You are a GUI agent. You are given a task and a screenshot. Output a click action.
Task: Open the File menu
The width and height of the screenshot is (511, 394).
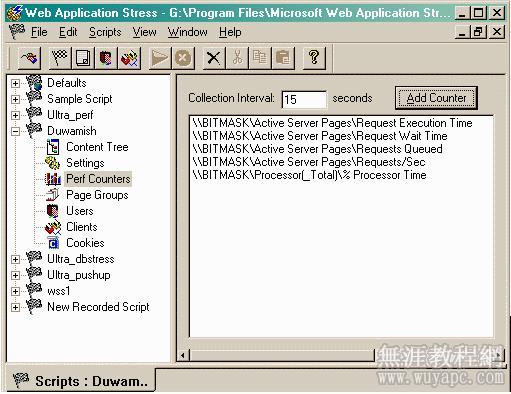pyautogui.click(x=39, y=32)
